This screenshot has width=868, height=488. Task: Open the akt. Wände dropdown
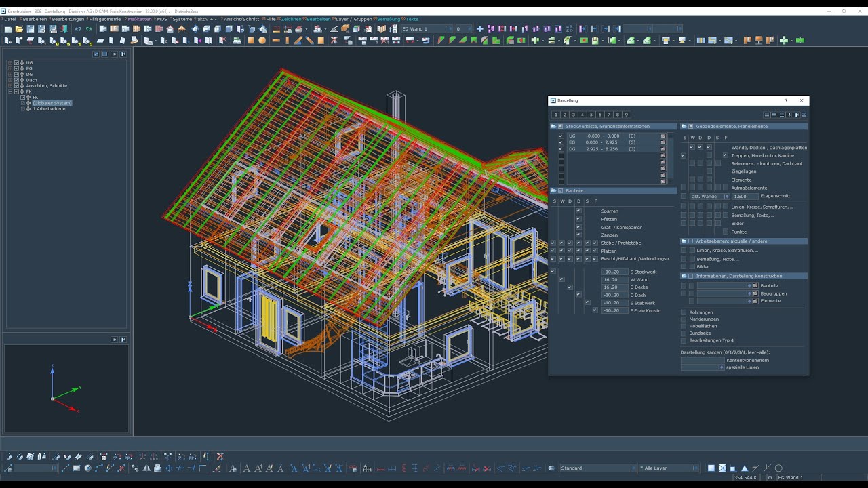709,196
